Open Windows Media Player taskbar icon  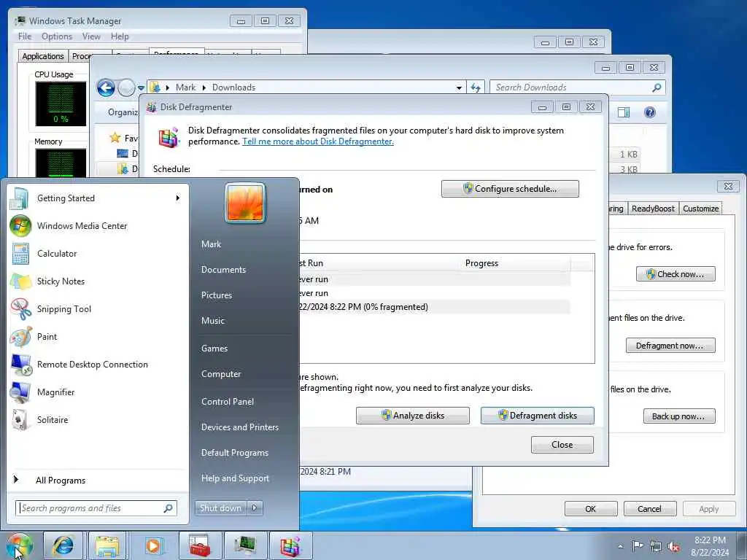[153, 545]
